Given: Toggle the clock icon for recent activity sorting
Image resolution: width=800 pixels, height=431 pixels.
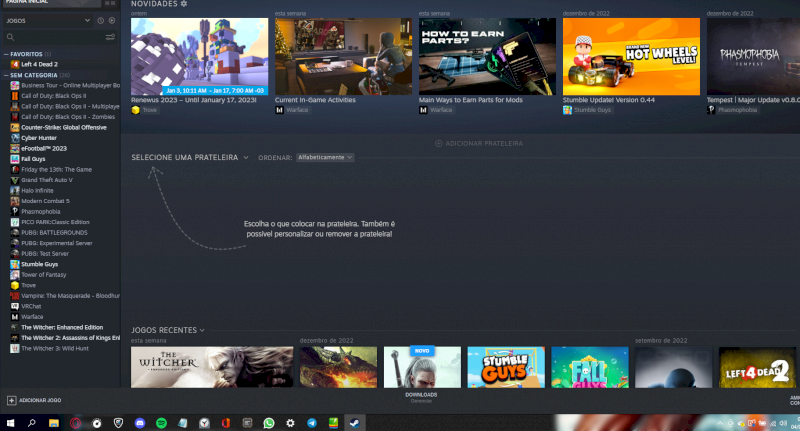Looking at the screenshot, I should (101, 21).
